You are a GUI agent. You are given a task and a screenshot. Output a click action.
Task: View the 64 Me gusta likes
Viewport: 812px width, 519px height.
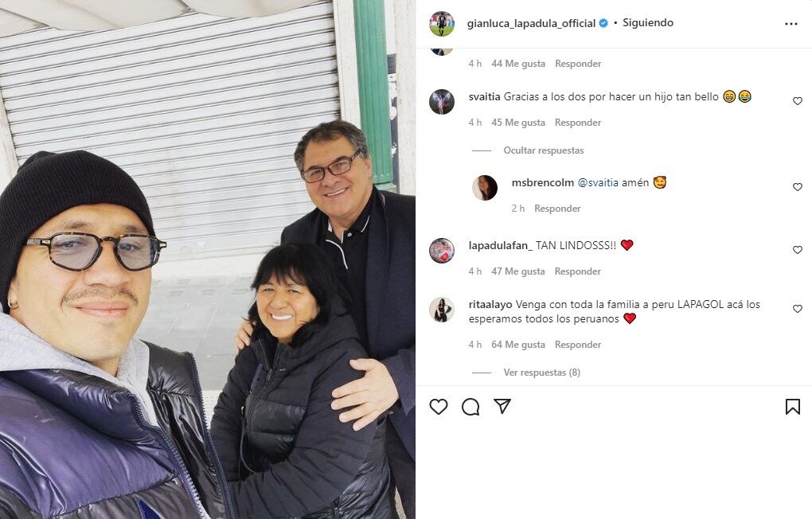(x=518, y=345)
